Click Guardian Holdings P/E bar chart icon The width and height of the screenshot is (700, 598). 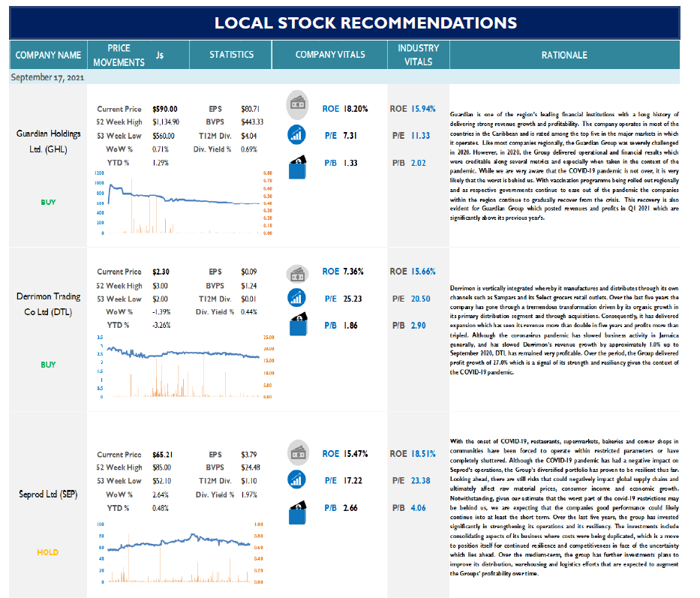coord(296,135)
